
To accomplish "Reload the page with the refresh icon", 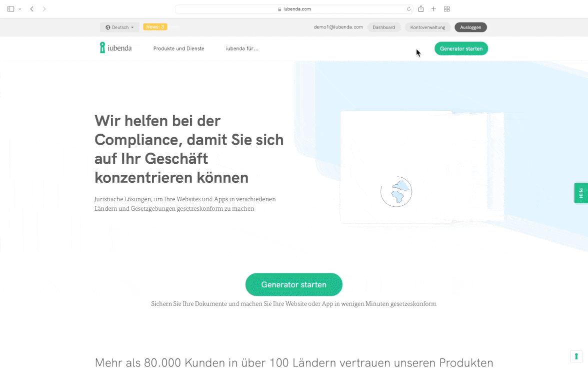I will [x=408, y=9].
